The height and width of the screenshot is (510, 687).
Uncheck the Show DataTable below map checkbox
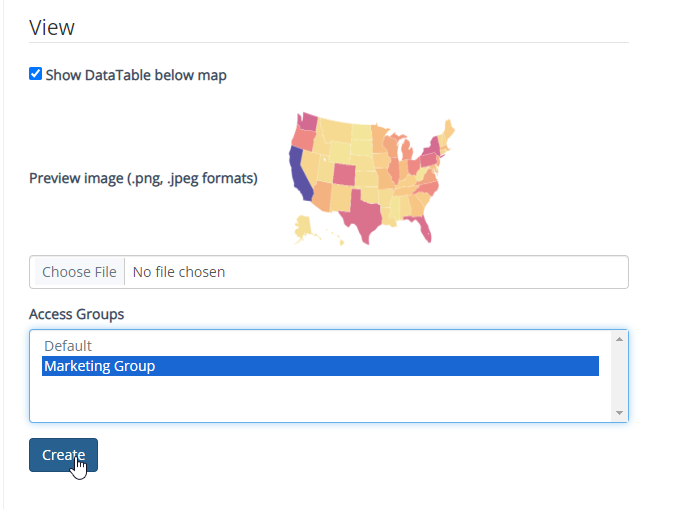36,74
